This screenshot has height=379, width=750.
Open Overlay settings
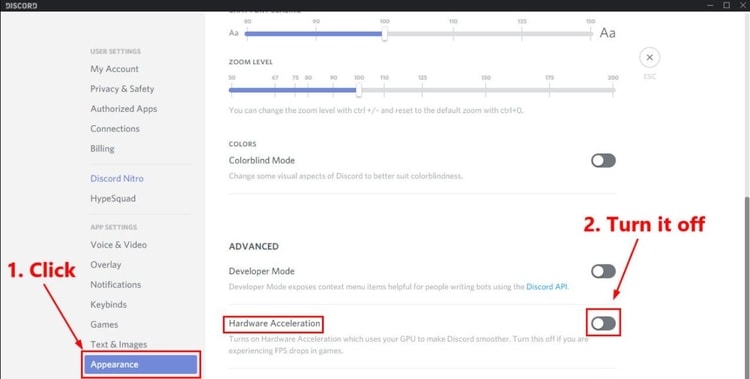[106, 265]
